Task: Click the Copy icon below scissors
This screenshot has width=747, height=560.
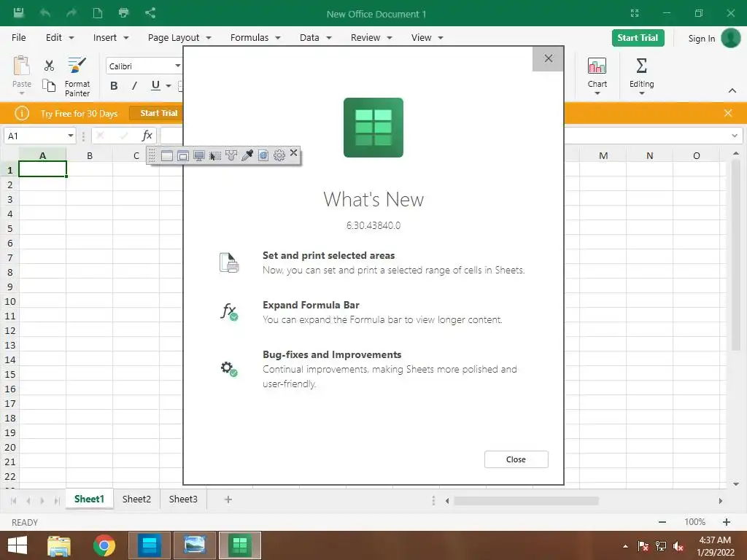Action: click(x=49, y=86)
